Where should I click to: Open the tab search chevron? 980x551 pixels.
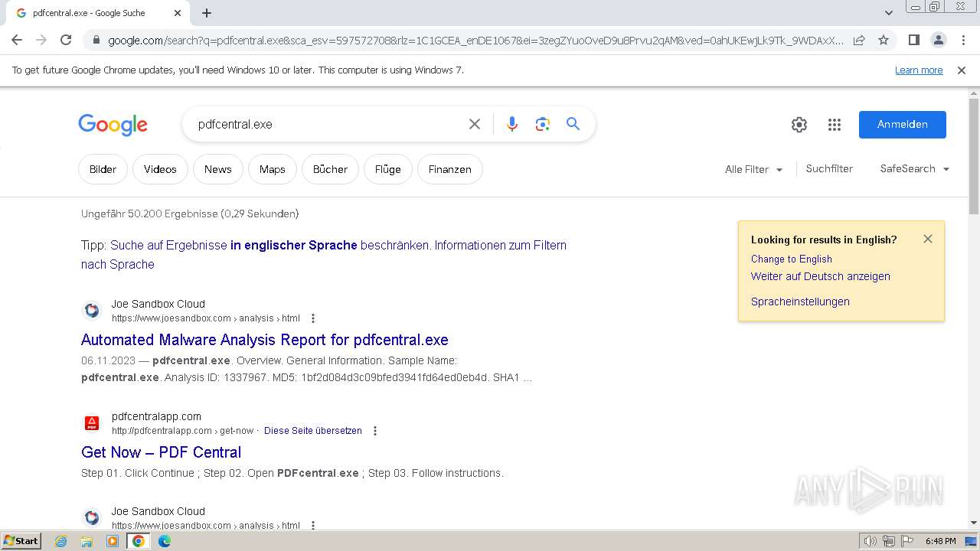click(x=888, y=13)
